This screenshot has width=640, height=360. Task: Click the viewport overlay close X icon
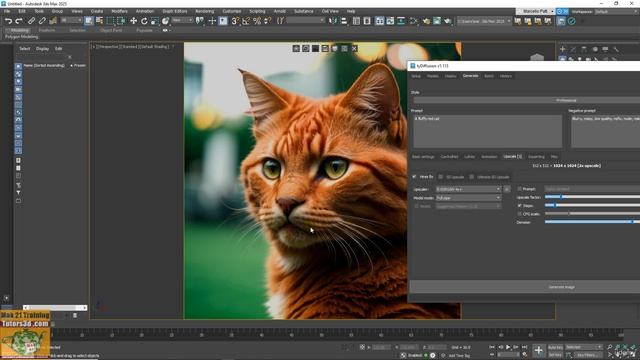click(x=354, y=49)
